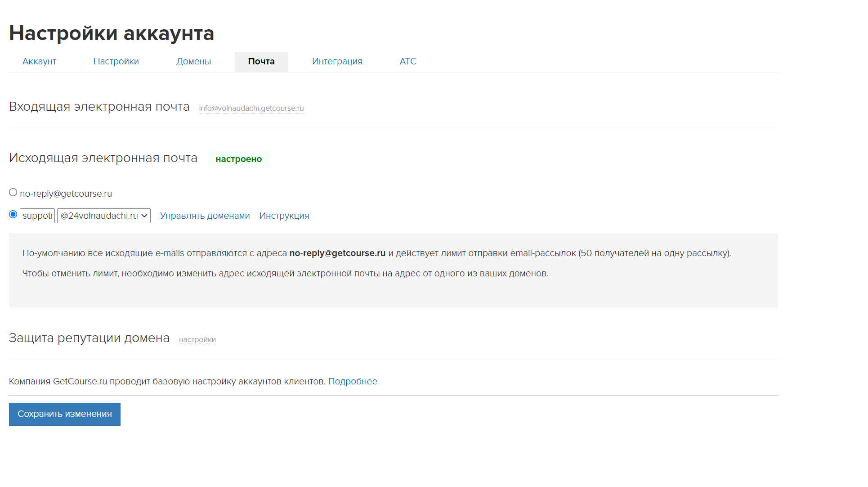Go to the Домены tab

193,62
